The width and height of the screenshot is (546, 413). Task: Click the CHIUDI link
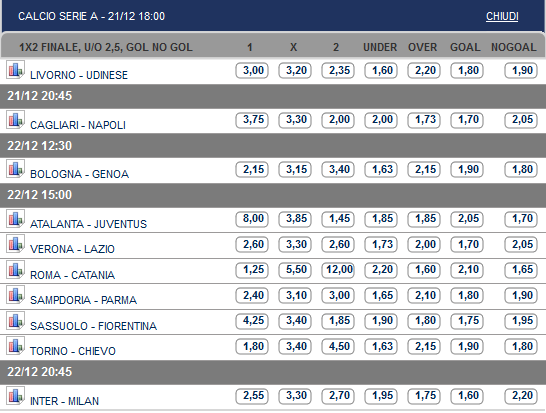click(x=502, y=16)
